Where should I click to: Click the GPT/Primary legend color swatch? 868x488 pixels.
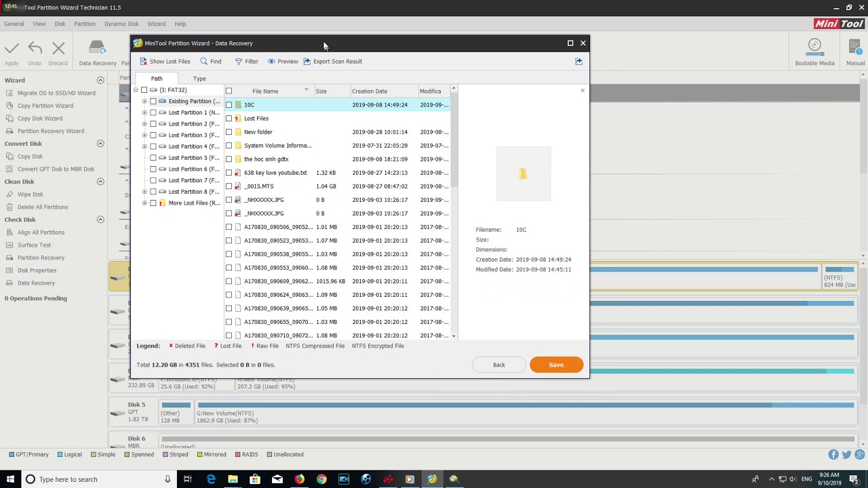click(12, 455)
